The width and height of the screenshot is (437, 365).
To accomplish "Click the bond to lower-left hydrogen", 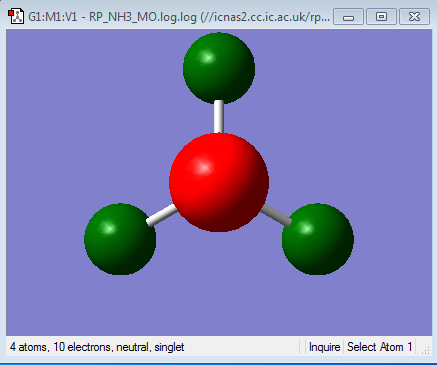I will click(x=162, y=215).
